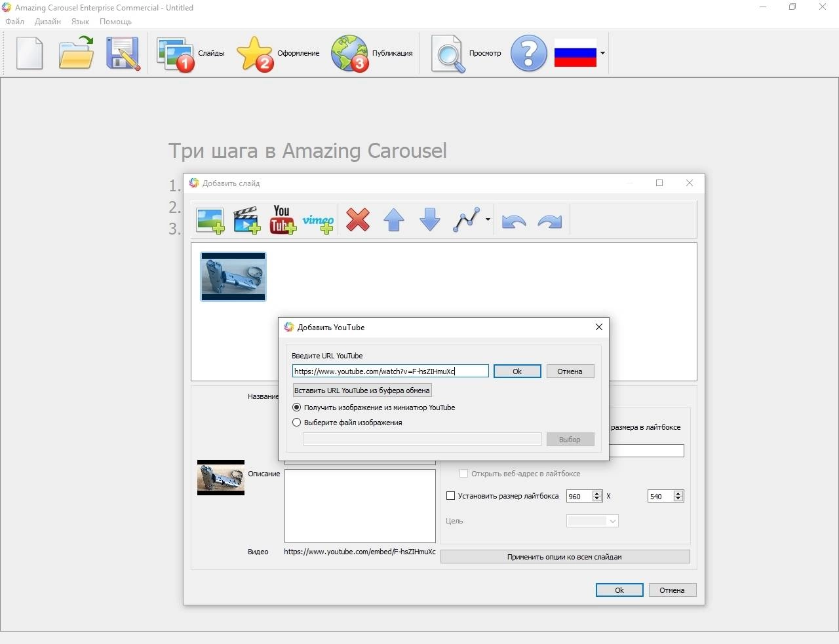839x644 pixels.
Task: Close the Добавить слайд window
Action: [690, 183]
